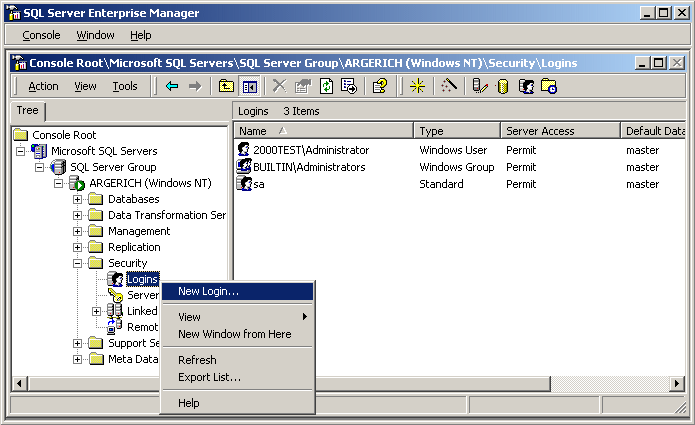This screenshot has height=425, width=695.
Task: Select the Console Root tree item
Action: point(64,135)
